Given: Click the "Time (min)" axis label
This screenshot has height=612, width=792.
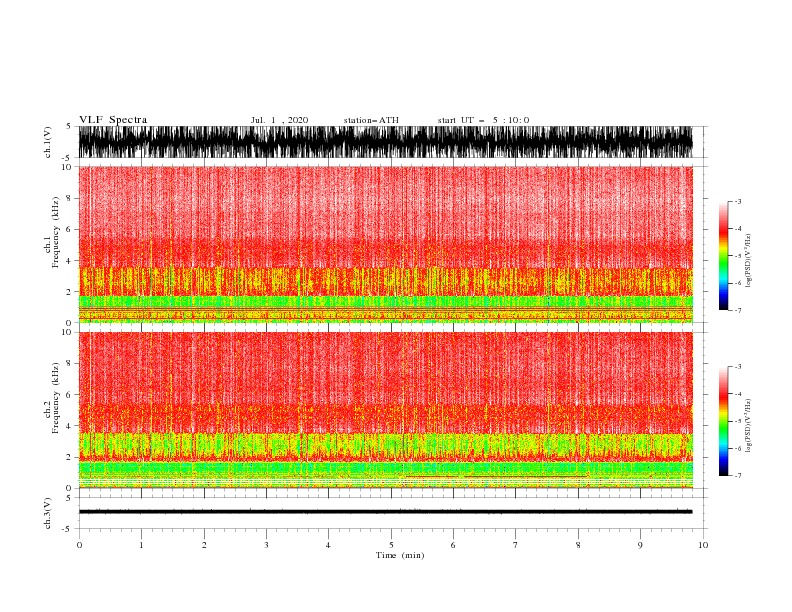Looking at the screenshot, I should 400,555.
